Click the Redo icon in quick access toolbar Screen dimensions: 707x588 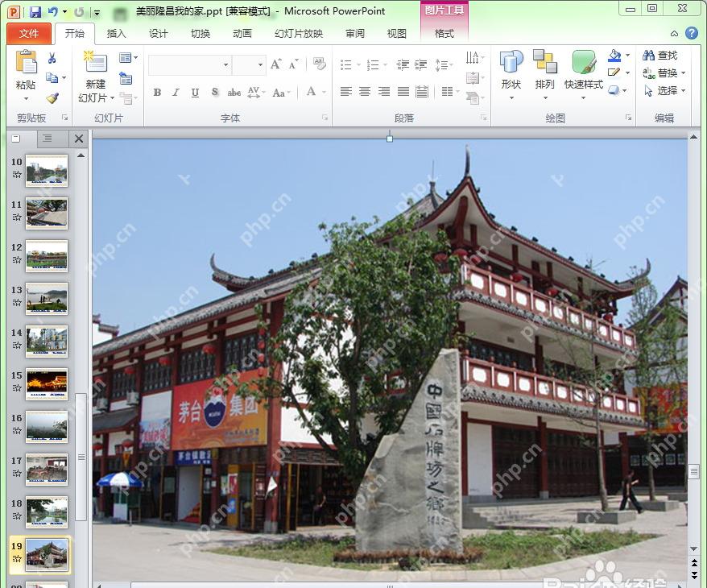pyautogui.click(x=79, y=12)
